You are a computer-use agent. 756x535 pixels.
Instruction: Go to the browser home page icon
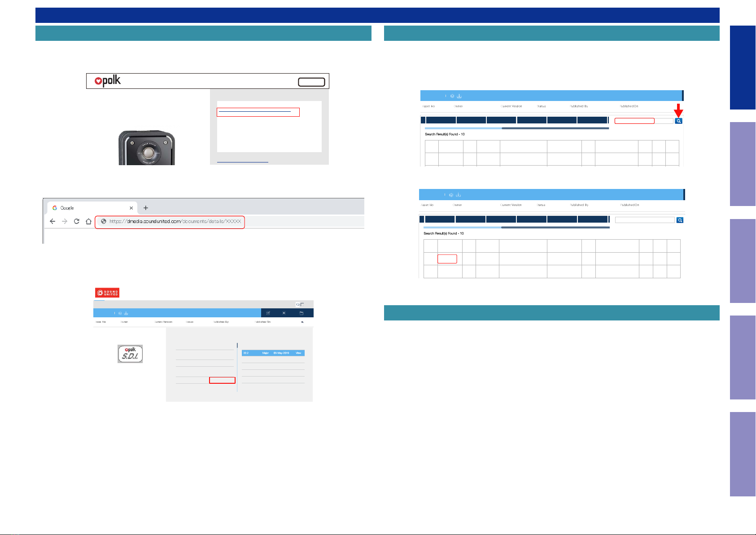(x=89, y=221)
